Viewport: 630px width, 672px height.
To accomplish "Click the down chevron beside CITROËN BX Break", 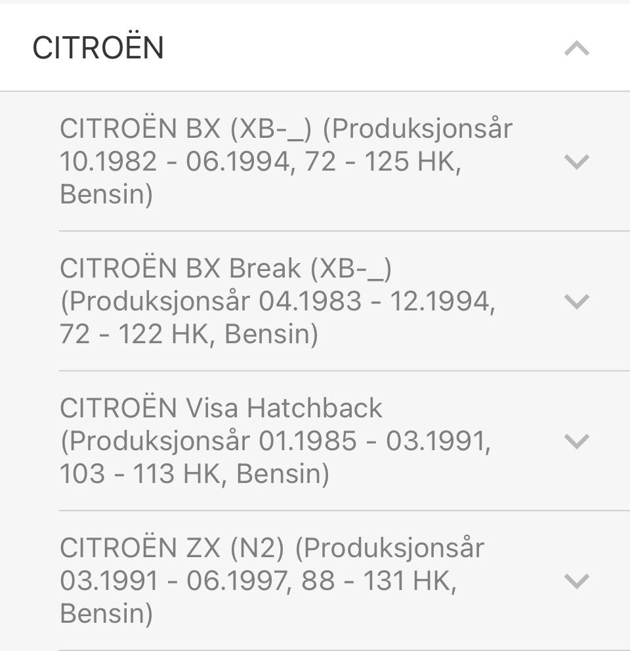I will [576, 301].
